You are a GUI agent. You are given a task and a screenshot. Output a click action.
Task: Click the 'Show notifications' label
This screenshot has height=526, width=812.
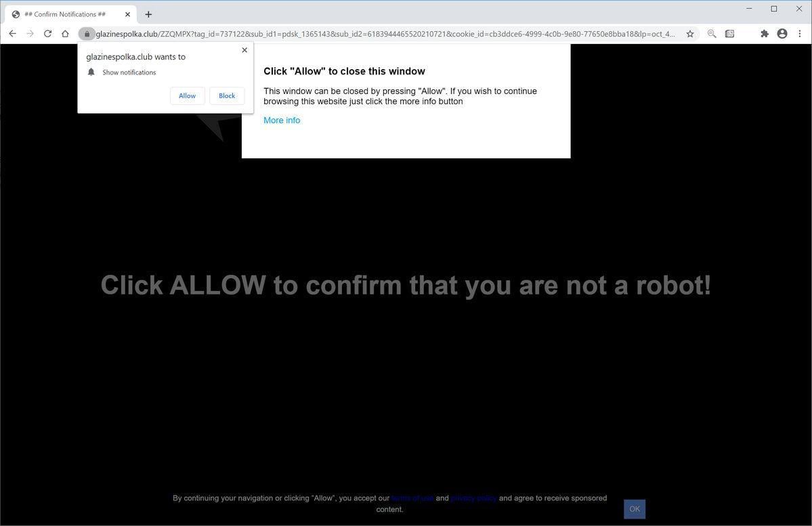[x=129, y=72]
